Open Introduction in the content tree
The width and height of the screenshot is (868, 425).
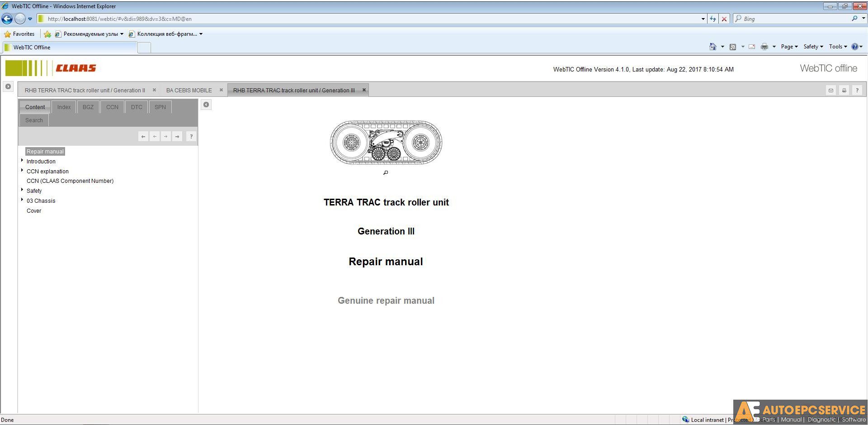coord(41,162)
